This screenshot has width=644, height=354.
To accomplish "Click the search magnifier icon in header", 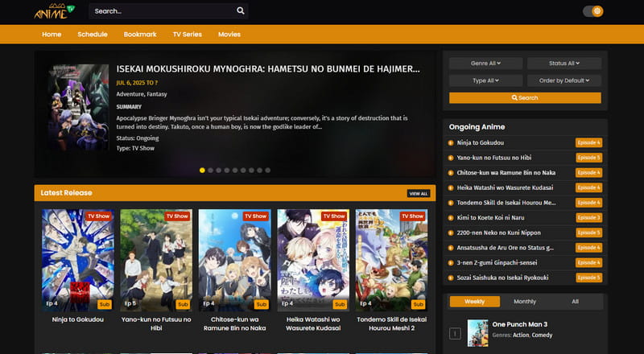I will point(241,10).
